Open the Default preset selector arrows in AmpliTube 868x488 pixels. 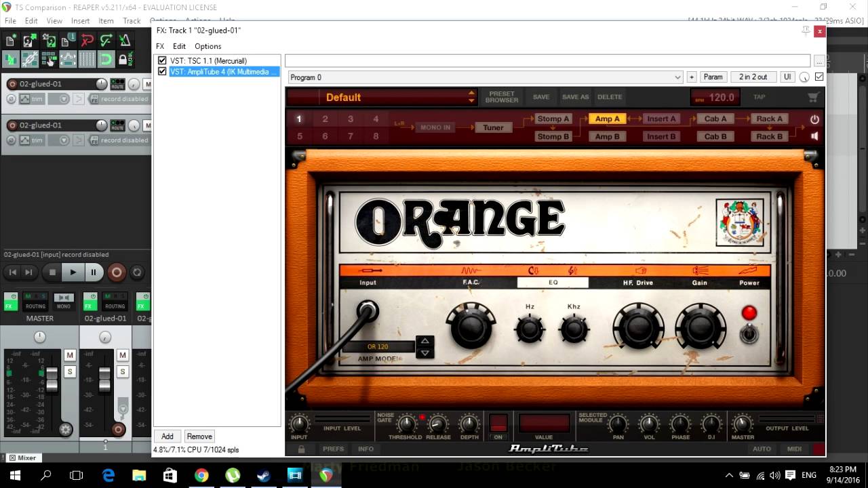tap(472, 97)
